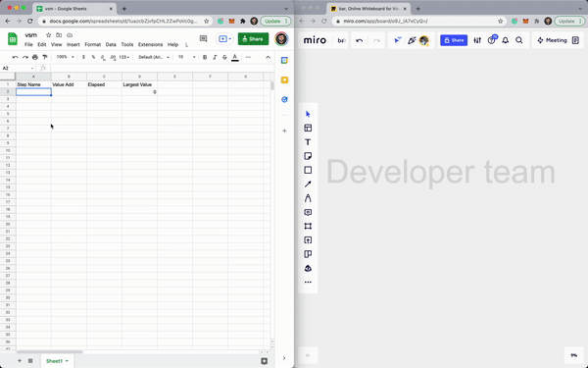Open Miro notifications bell

pos(506,40)
